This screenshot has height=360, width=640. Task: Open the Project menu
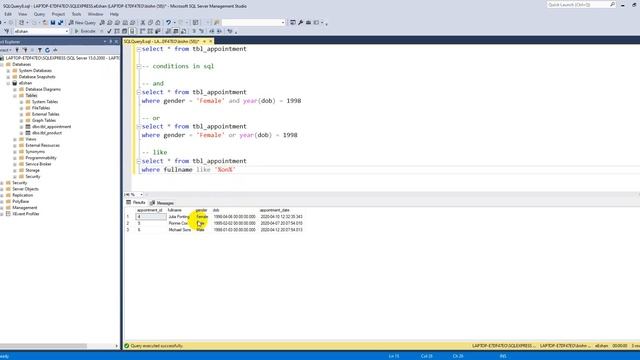pyautogui.click(x=58, y=14)
